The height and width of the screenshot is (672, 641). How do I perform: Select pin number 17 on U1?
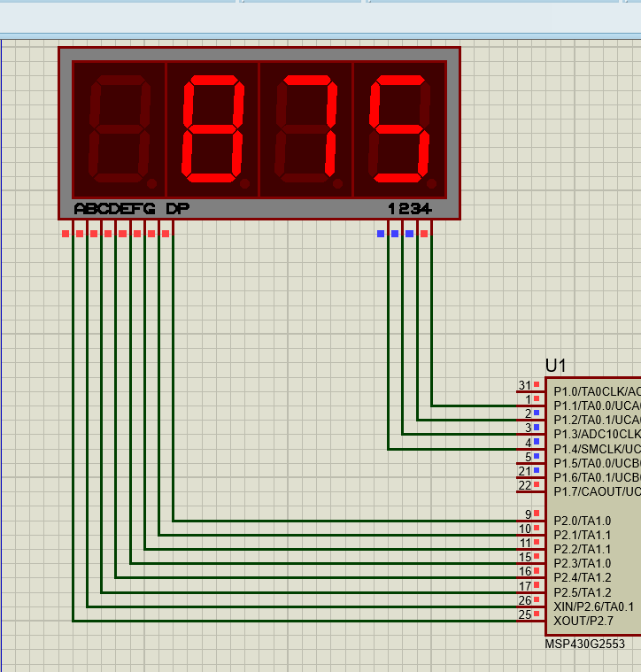point(525,586)
